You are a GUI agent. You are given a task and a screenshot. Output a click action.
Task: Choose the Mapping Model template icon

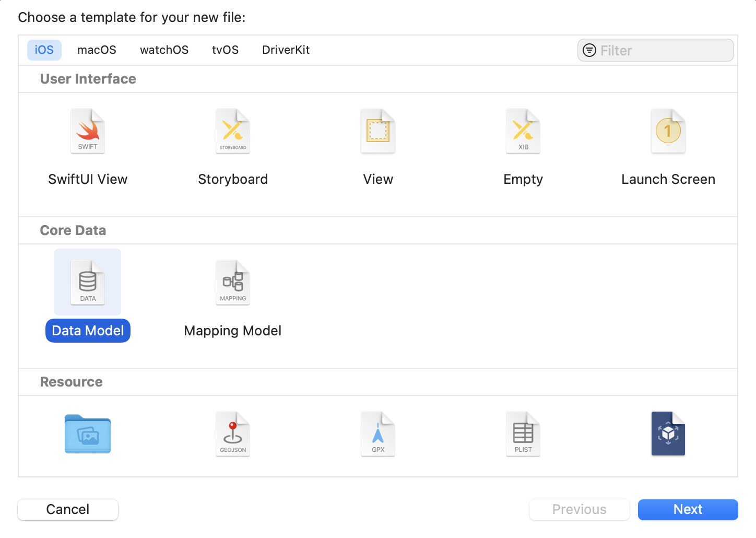tap(233, 283)
